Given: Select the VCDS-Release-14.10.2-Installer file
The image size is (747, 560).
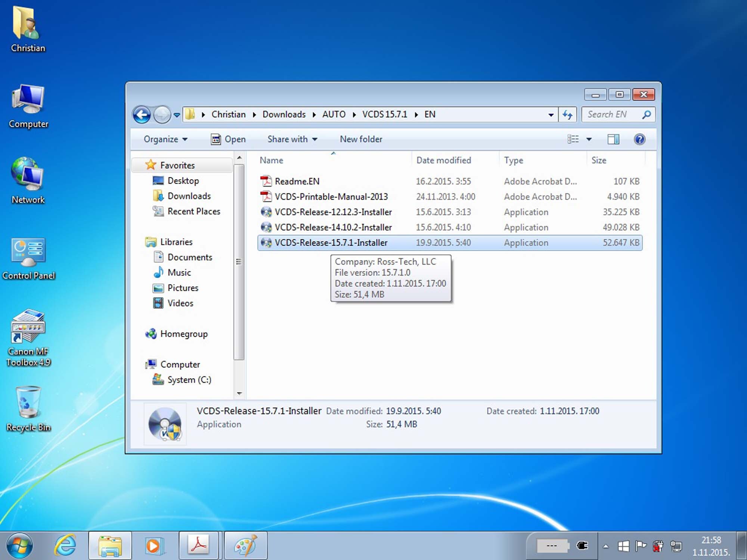Looking at the screenshot, I should [333, 227].
